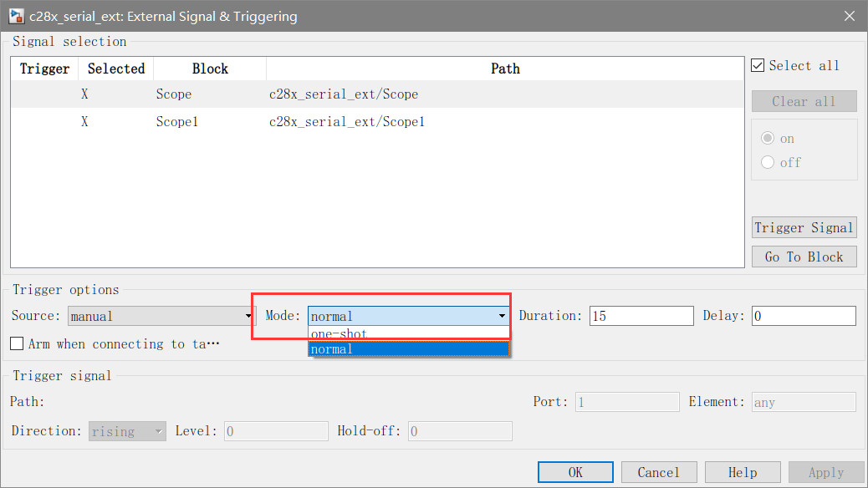Screen dimensions: 868x488
Task: Click the Path column header
Action: pos(505,69)
